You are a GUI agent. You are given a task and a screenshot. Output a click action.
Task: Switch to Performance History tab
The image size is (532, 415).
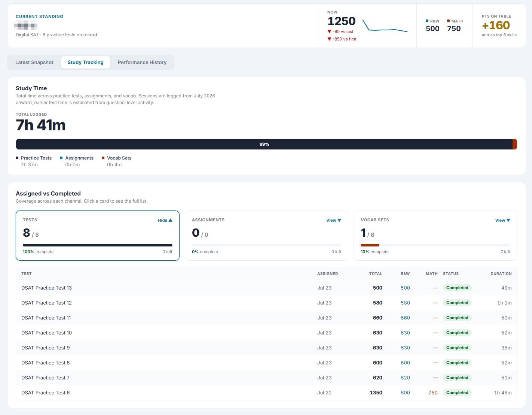click(x=142, y=63)
